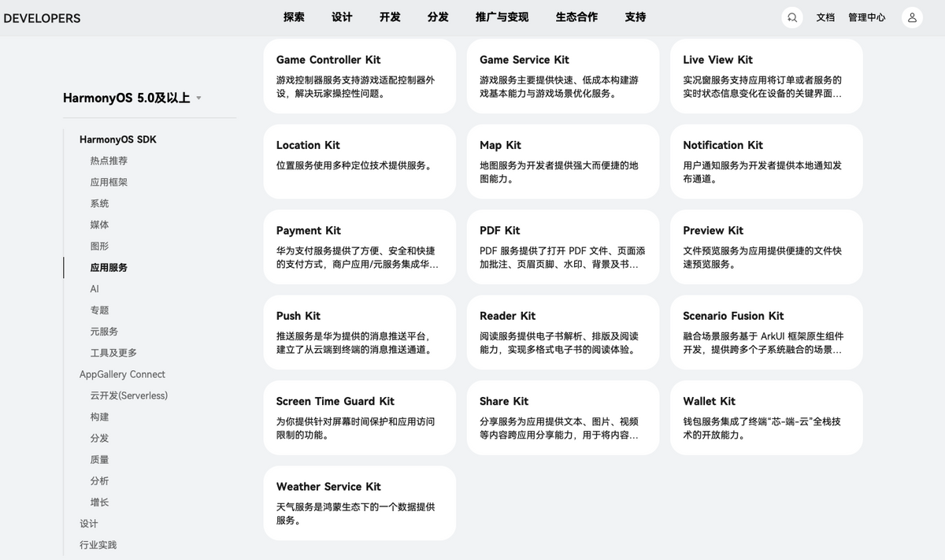Open the Notification Kit card

pyautogui.click(x=766, y=161)
